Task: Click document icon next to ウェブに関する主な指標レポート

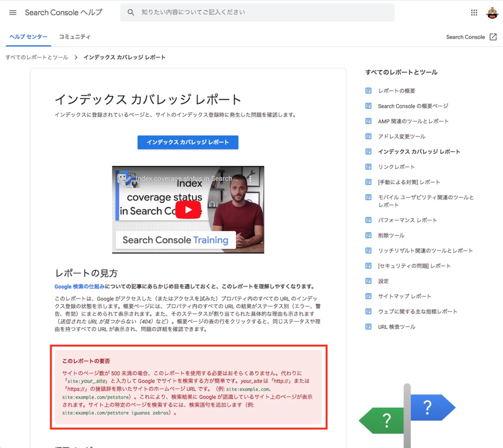Action: point(368,311)
